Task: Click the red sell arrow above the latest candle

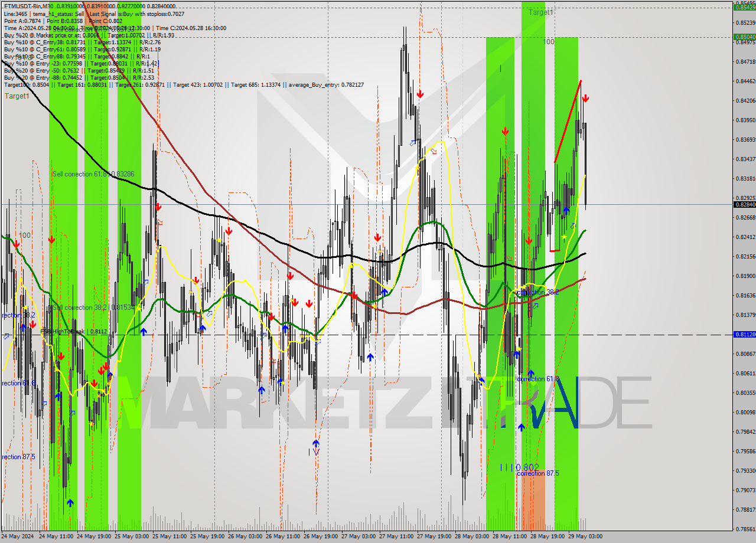Action: (585, 99)
